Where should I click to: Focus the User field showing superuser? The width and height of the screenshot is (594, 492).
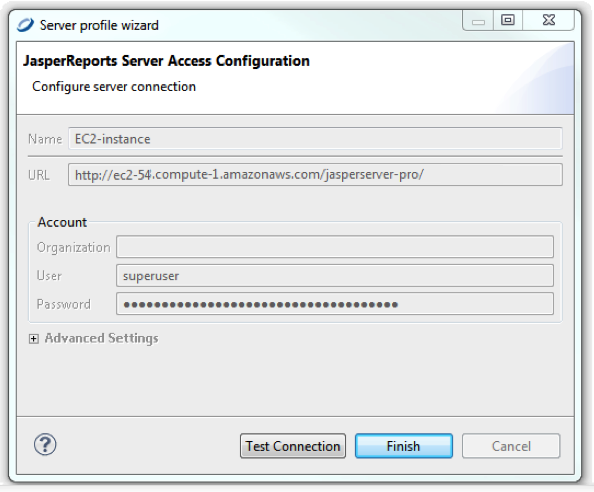[x=335, y=275]
